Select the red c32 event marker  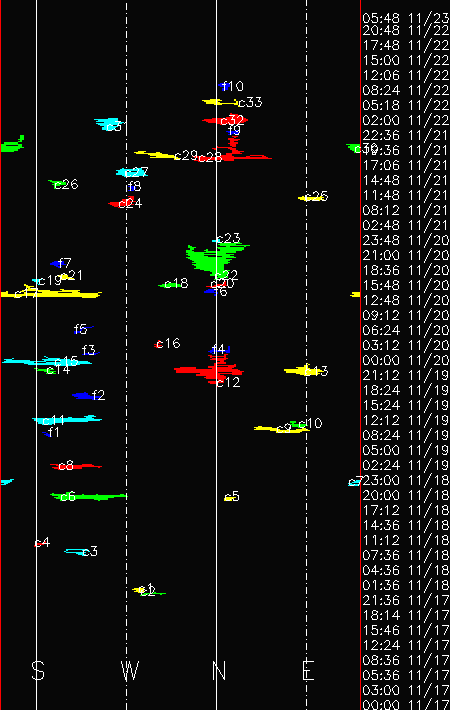(225, 120)
